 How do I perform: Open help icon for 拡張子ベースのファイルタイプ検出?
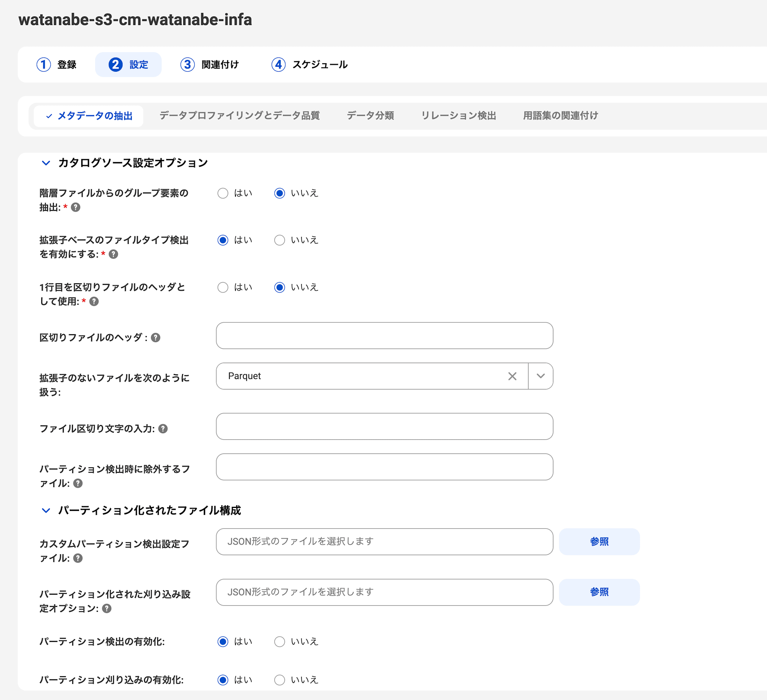click(x=114, y=254)
